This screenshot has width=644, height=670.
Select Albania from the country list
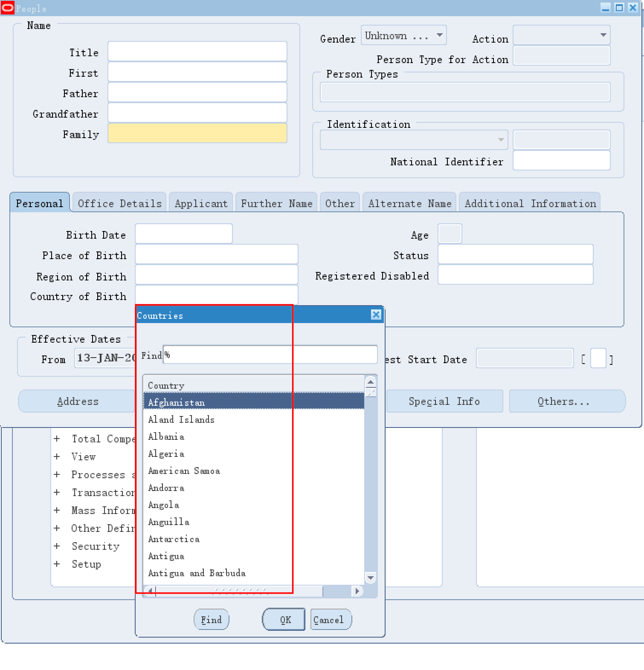(x=166, y=436)
